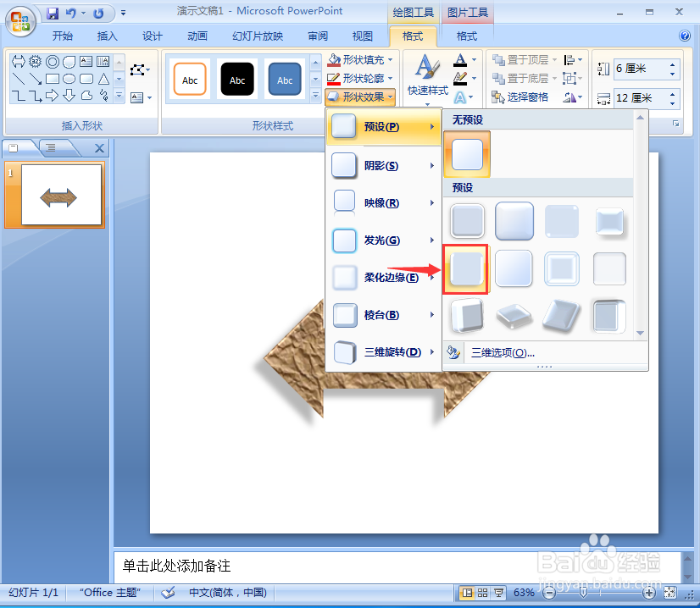This screenshot has height=608, width=700.
Task: Open the 发光(G) glow submenu
Action: 384,240
